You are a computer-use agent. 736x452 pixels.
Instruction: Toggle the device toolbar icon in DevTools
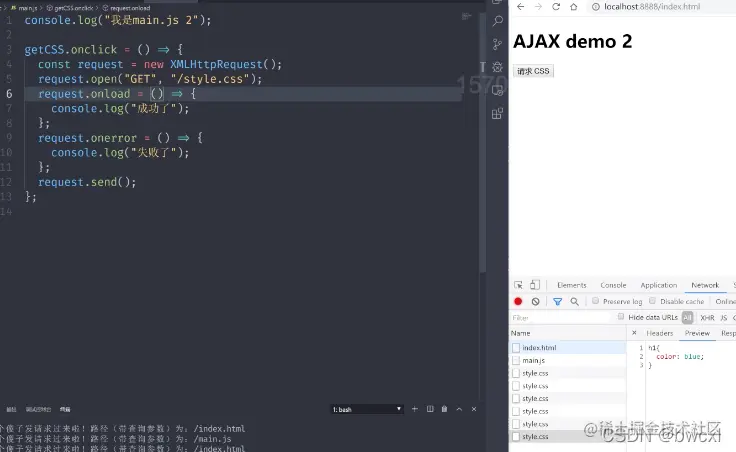535,285
